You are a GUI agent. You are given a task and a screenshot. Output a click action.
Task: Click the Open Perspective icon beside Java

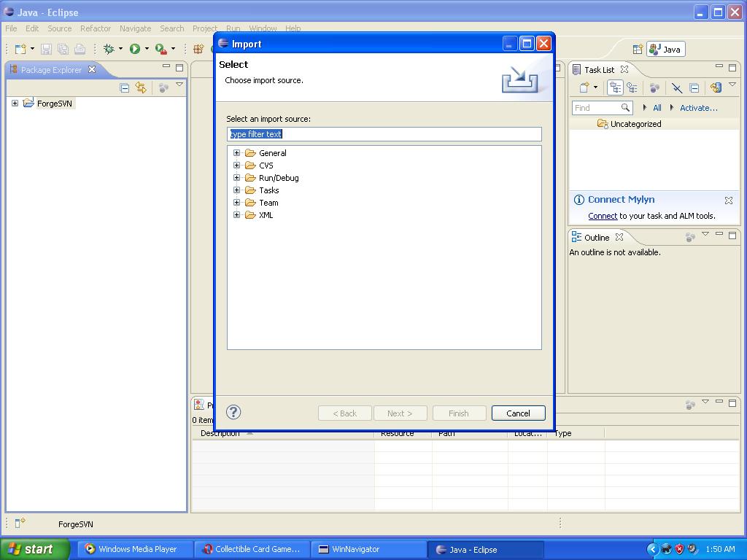(x=637, y=50)
